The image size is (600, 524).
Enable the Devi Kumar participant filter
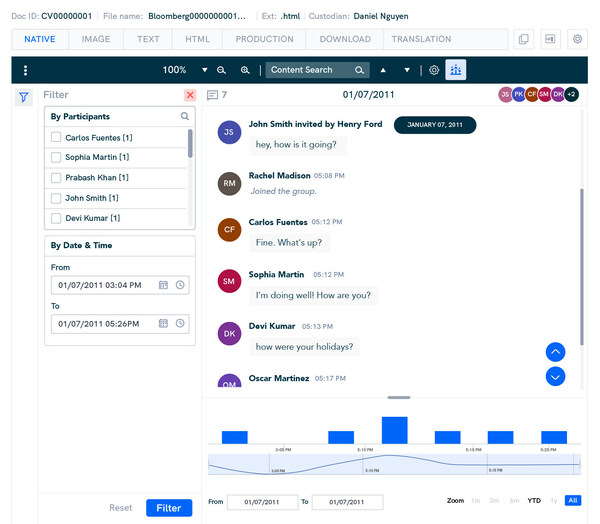click(x=57, y=218)
